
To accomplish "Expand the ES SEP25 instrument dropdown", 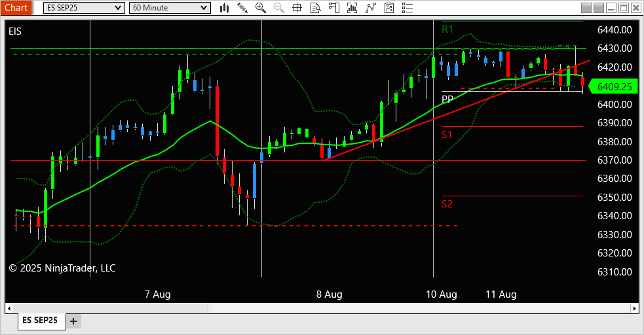I will pyautogui.click(x=84, y=8).
